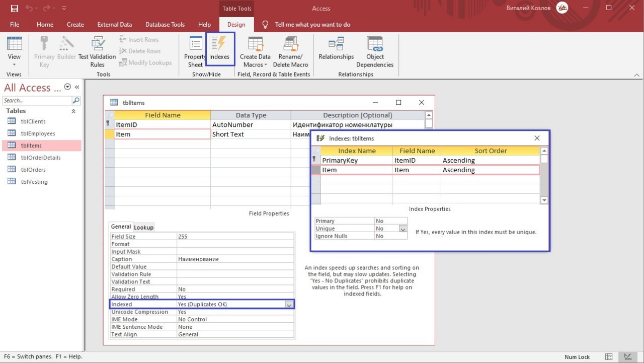Open the Indexed property dropdown
Image resolution: width=644 pixels, height=363 pixels.
[x=289, y=304]
